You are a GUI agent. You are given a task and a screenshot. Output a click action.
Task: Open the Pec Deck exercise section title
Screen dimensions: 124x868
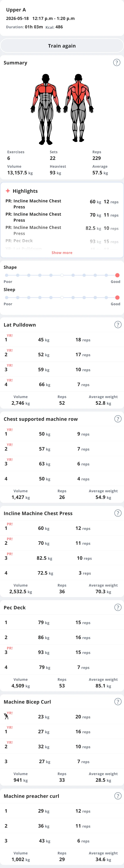tap(14, 607)
